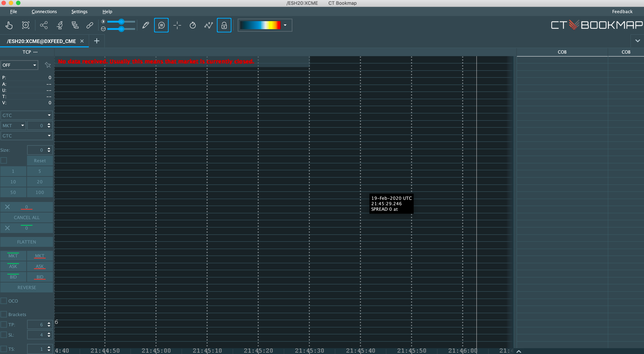Open the Connections menu
The width and height of the screenshot is (644, 354).
(x=44, y=11)
